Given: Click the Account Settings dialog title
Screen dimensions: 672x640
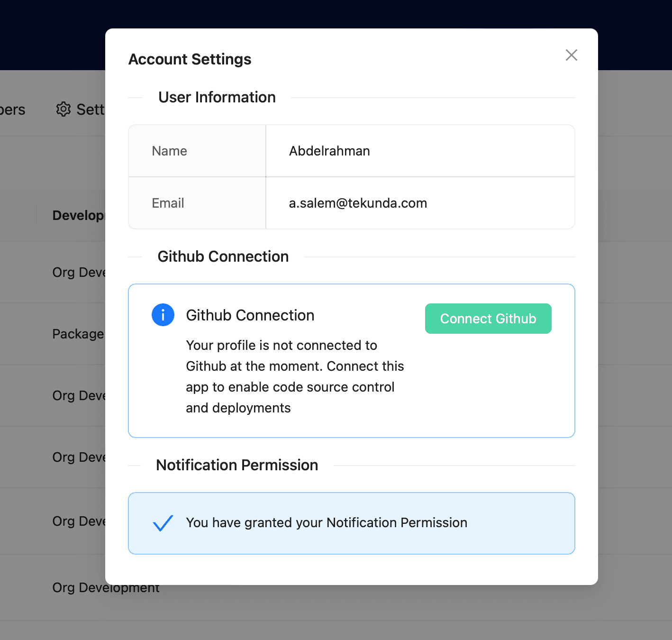Looking at the screenshot, I should 190,59.
